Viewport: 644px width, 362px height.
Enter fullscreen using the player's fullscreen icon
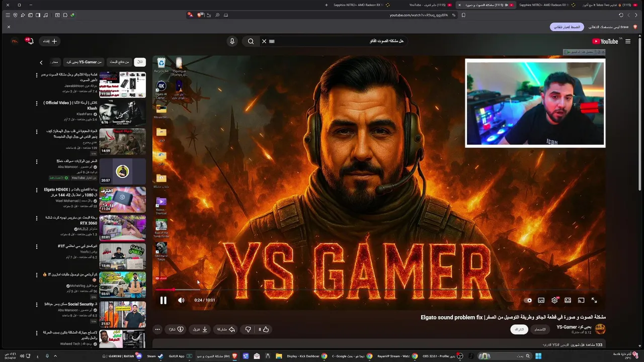click(x=594, y=300)
